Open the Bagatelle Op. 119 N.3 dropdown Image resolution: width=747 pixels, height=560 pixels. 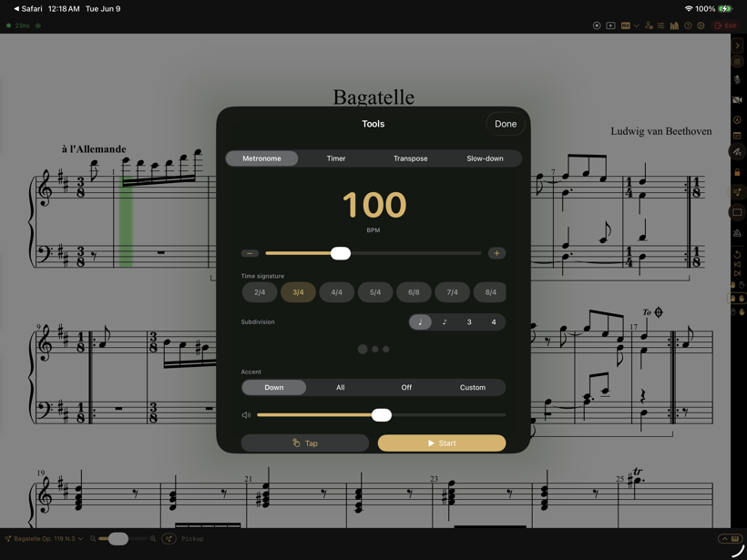tap(44, 539)
